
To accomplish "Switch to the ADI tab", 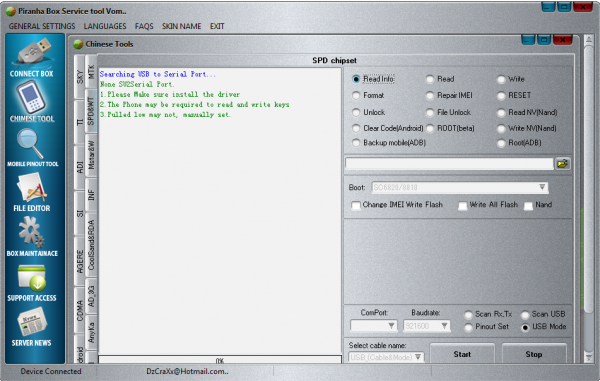I will click(80, 167).
